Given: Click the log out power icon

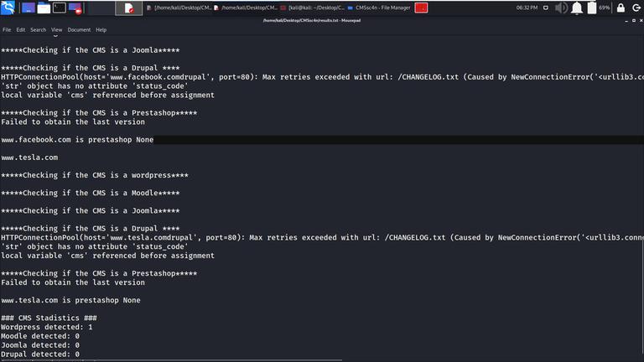Looking at the screenshot, I should 636,8.
